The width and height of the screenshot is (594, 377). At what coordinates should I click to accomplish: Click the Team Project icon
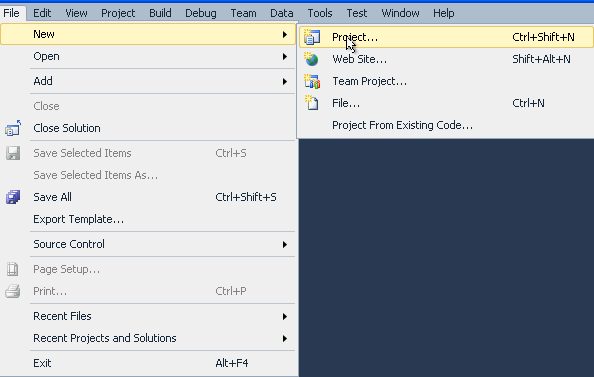[x=312, y=81]
